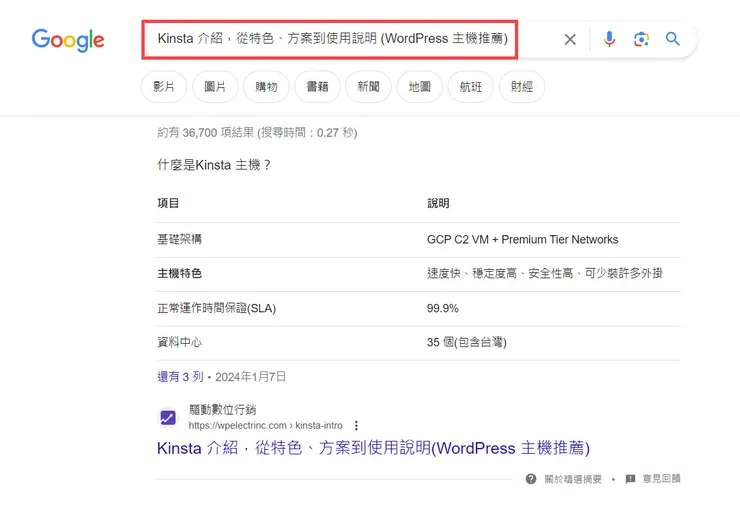
Task: Click the question mark help icon
Action: 531,479
